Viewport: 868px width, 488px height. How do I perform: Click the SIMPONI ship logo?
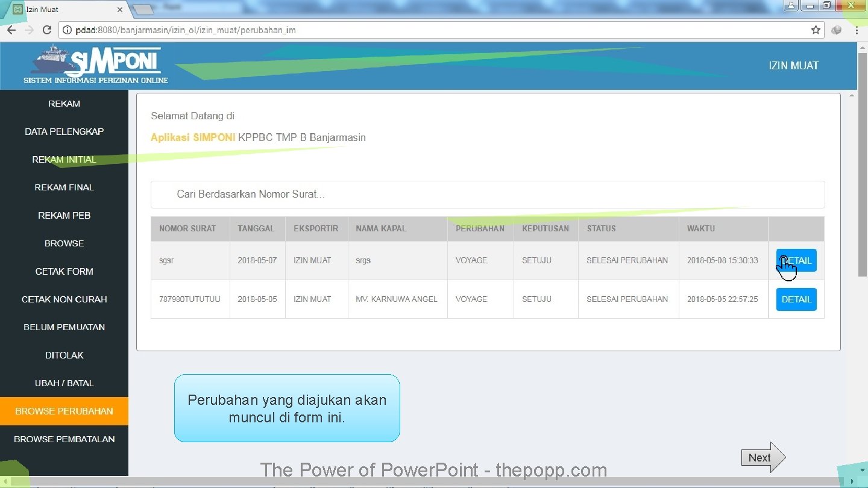[96, 65]
